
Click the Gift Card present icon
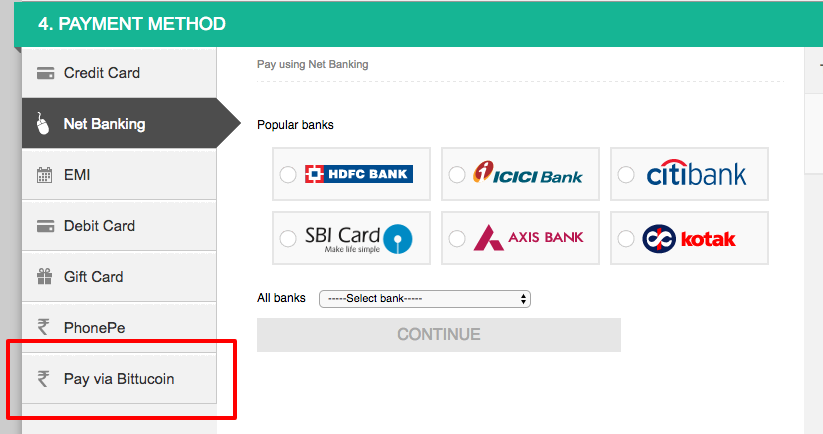pos(45,276)
